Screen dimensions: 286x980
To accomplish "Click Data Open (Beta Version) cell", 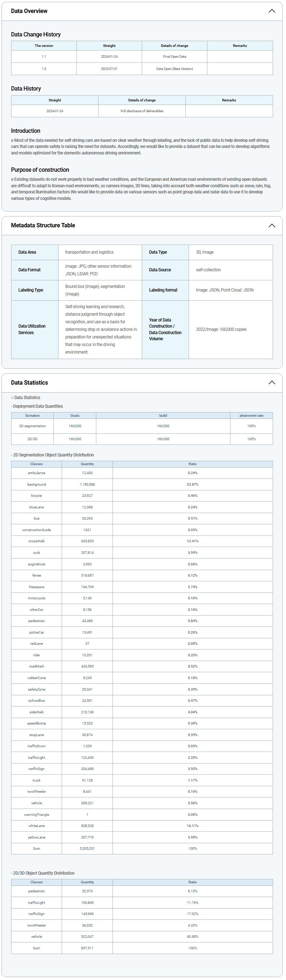I will tap(175, 69).
